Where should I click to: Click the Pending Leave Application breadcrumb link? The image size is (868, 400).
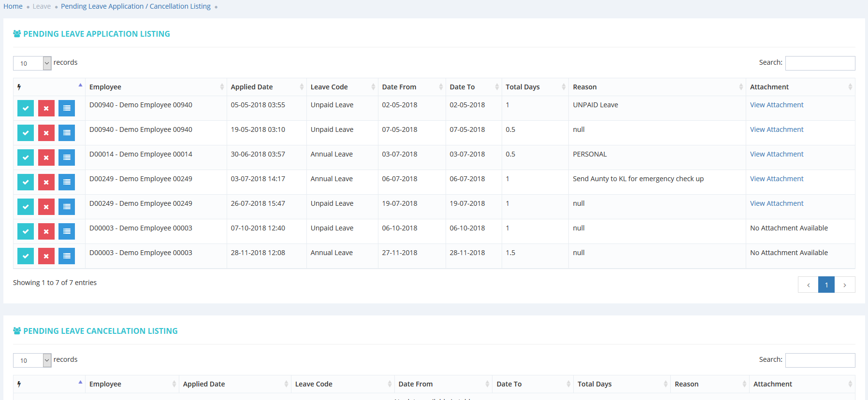[x=135, y=6]
